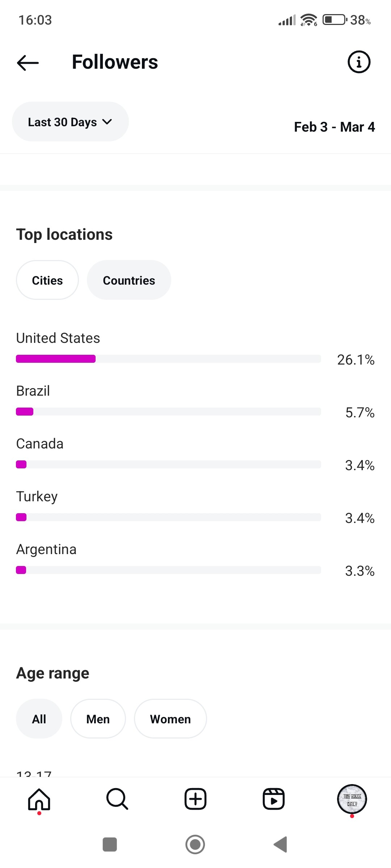391x868 pixels.
Task: Open the info icon next to Followers
Action: [359, 62]
